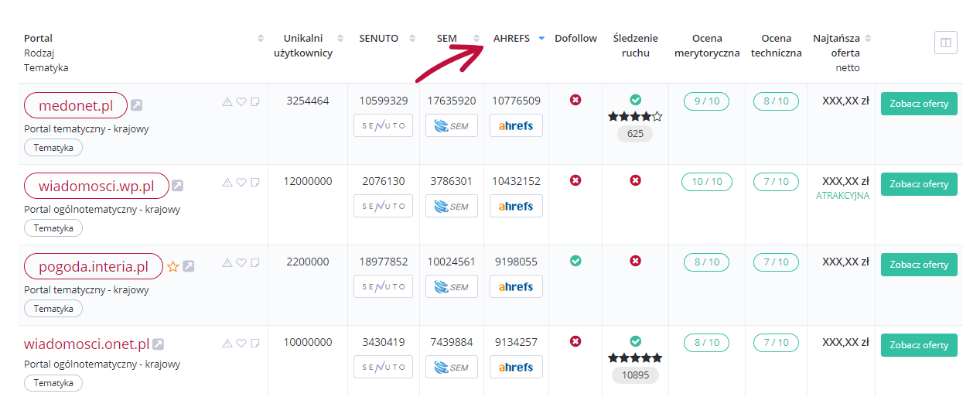Click Tematyka tag under medonet.pl

point(53,148)
